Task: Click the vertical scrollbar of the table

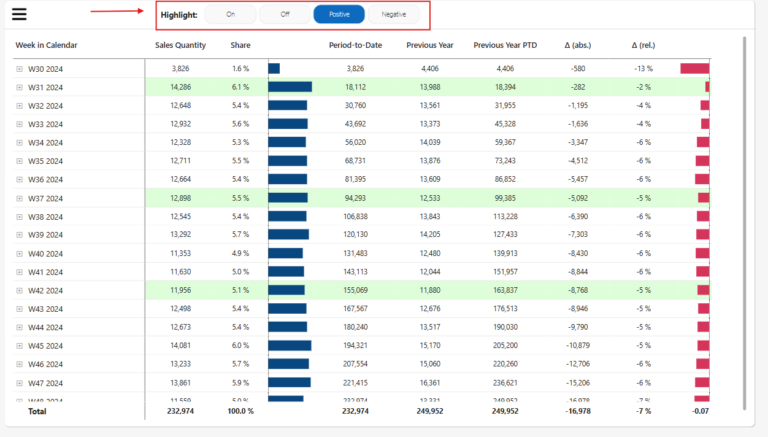Action: (x=744, y=223)
